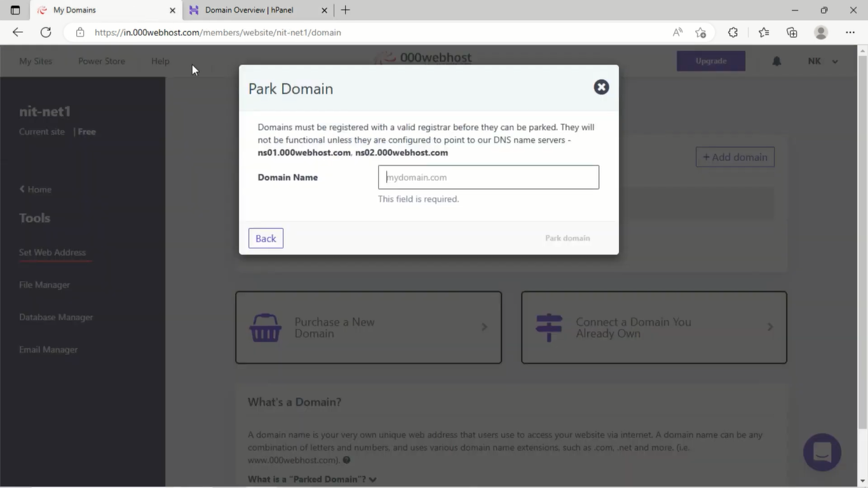Click ns01.000webhost.com name server text
The height and width of the screenshot is (488, 868).
(304, 152)
